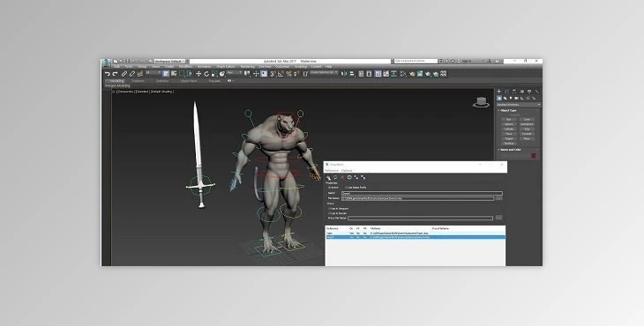
Task: Open the selection filter dropdown
Action: (154, 72)
